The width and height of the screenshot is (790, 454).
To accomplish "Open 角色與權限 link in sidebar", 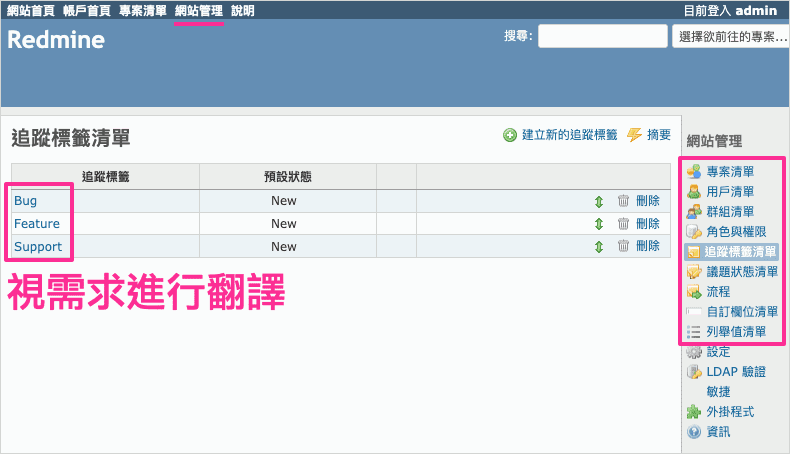I will click(x=736, y=232).
